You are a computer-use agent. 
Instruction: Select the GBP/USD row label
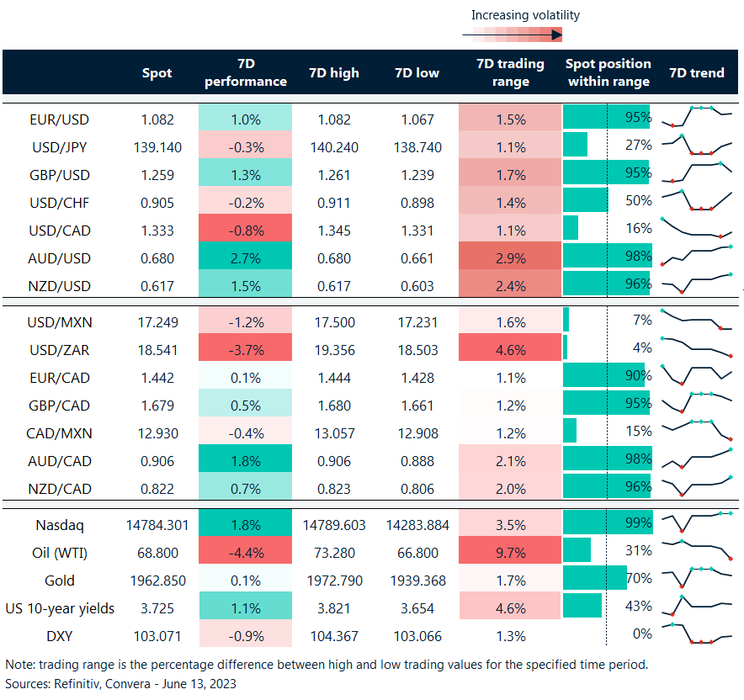(59, 175)
